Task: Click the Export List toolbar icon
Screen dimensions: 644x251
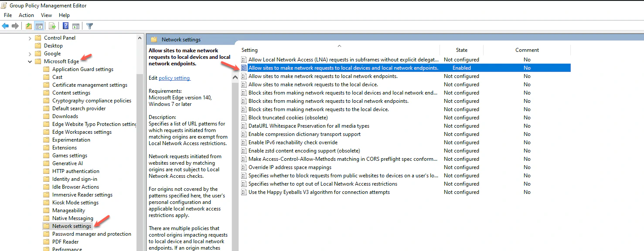Action: pyautogui.click(x=52, y=26)
